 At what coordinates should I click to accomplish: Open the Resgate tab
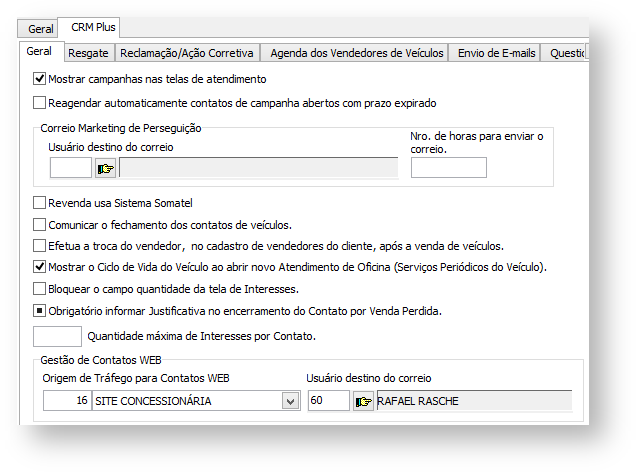click(87, 53)
